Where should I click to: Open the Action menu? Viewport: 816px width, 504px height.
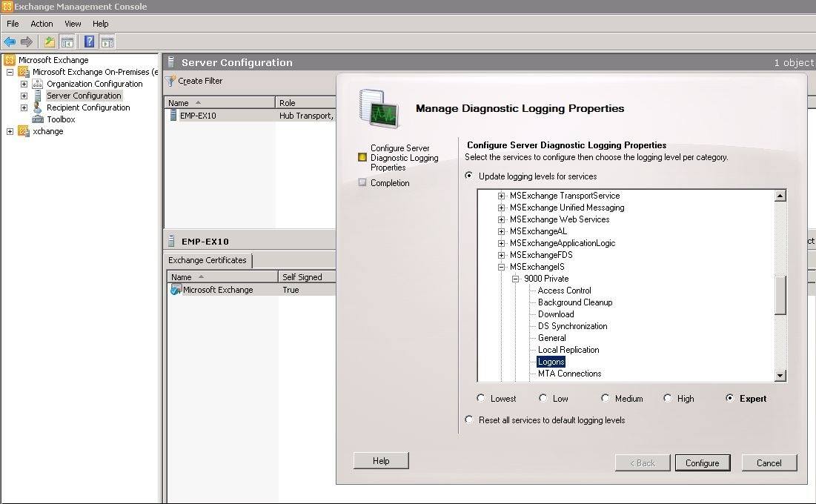coord(42,24)
